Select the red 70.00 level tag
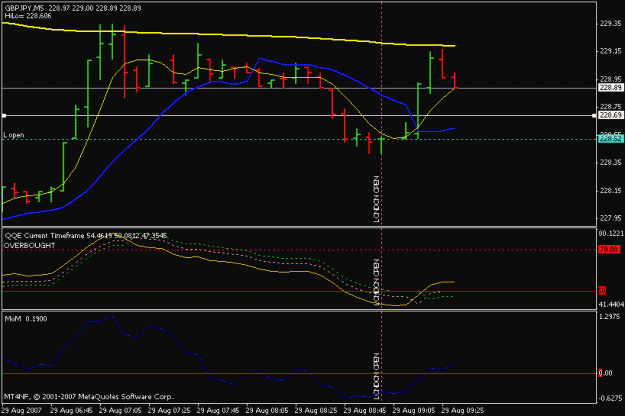This screenshot has width=625, height=416. click(609, 249)
